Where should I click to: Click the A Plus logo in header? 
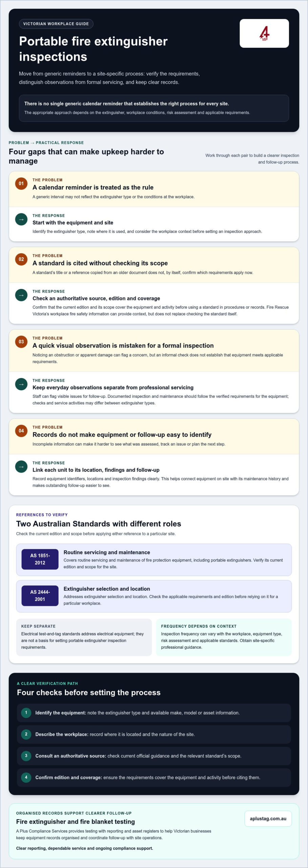pyautogui.click(x=264, y=33)
